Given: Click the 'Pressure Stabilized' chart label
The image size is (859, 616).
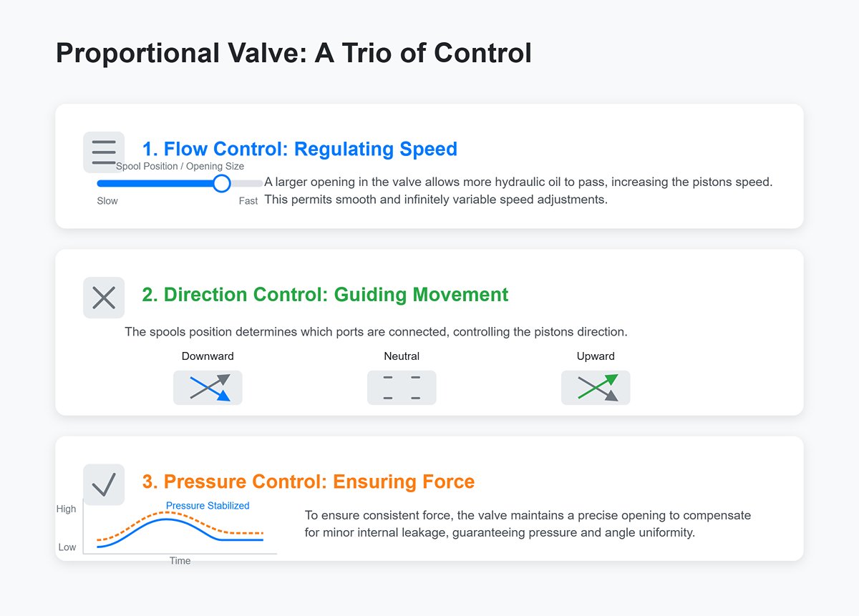Looking at the screenshot, I should 208,506.
